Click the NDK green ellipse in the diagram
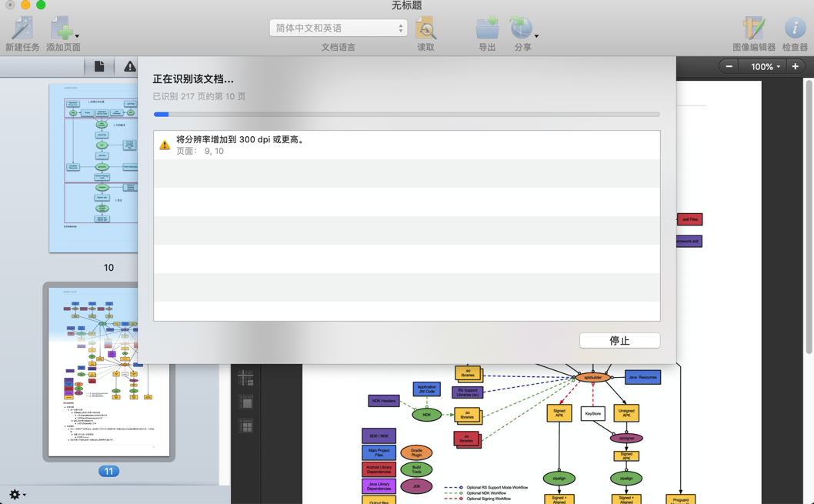814x504 pixels. click(x=427, y=415)
